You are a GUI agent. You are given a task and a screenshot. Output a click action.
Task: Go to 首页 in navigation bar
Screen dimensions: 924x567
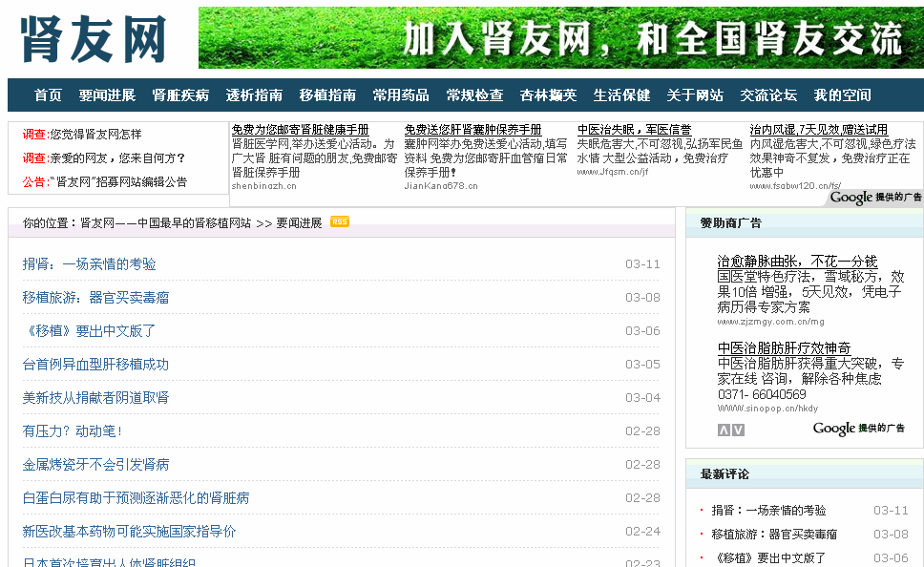48,95
